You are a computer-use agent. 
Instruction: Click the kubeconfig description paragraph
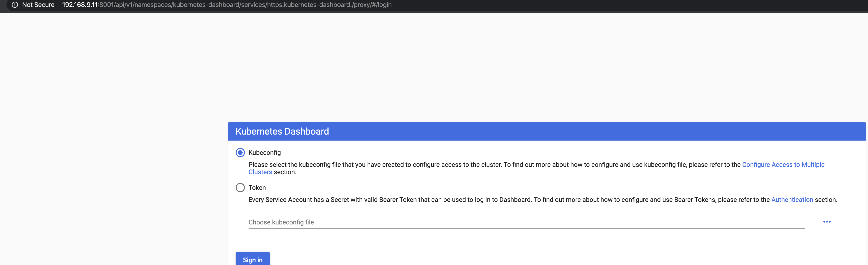536,168
